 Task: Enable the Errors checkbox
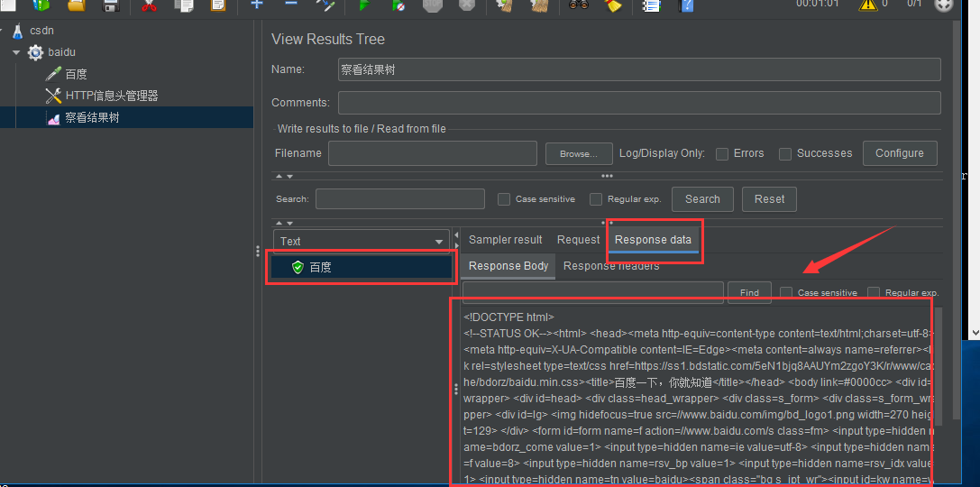pyautogui.click(x=722, y=154)
